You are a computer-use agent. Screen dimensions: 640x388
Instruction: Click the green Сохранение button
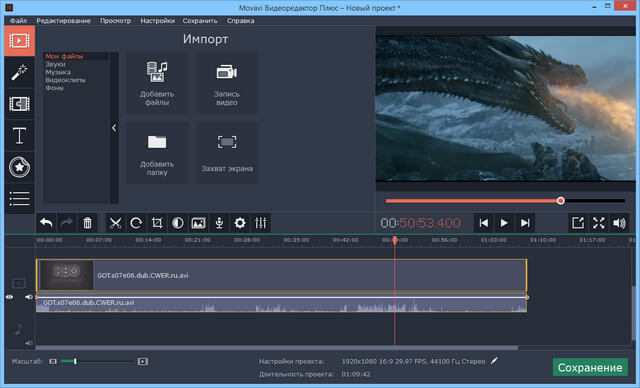coord(590,368)
